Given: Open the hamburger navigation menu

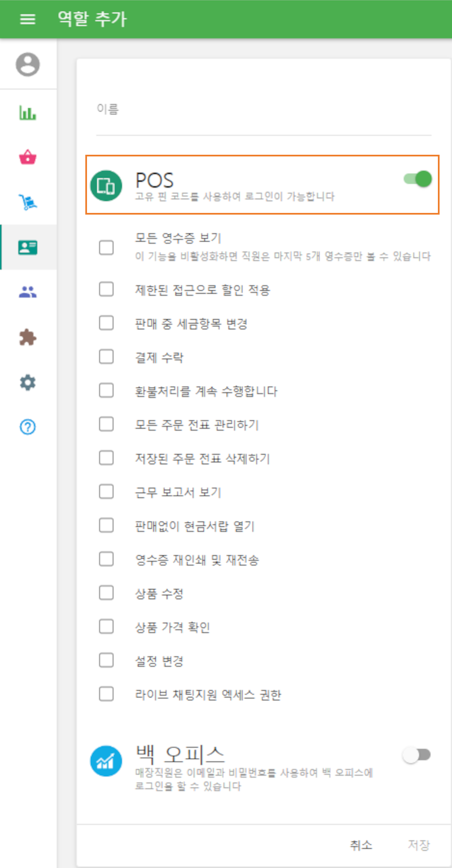Looking at the screenshot, I should coord(27,19).
